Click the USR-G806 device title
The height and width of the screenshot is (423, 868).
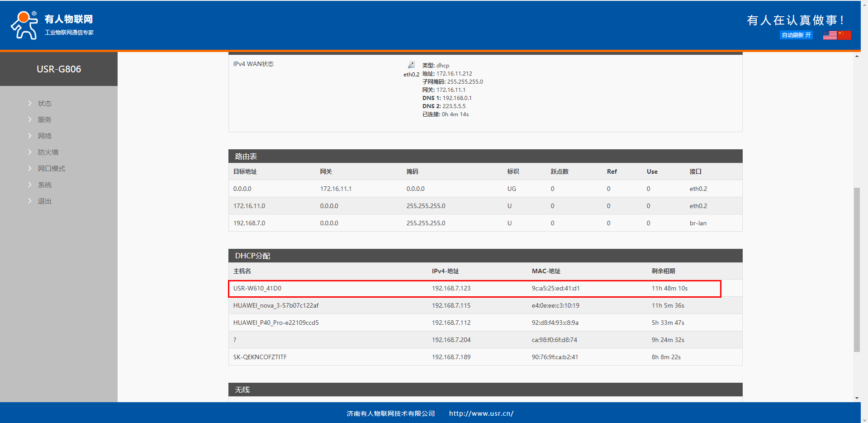pyautogui.click(x=59, y=69)
